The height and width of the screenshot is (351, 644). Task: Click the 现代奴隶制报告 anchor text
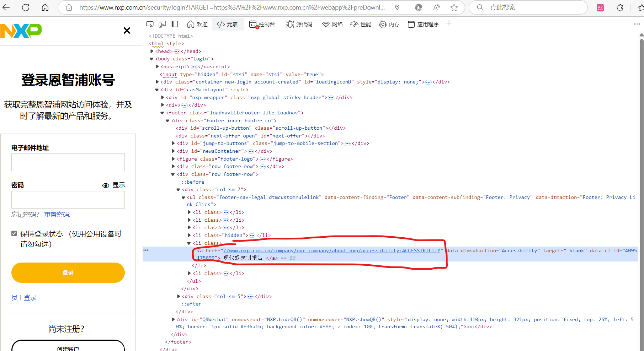click(x=243, y=258)
